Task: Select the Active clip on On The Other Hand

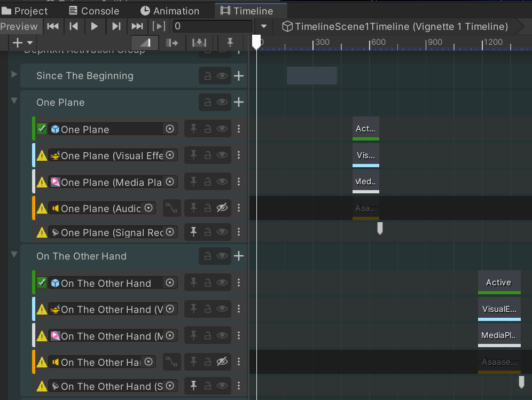Action: (499, 282)
